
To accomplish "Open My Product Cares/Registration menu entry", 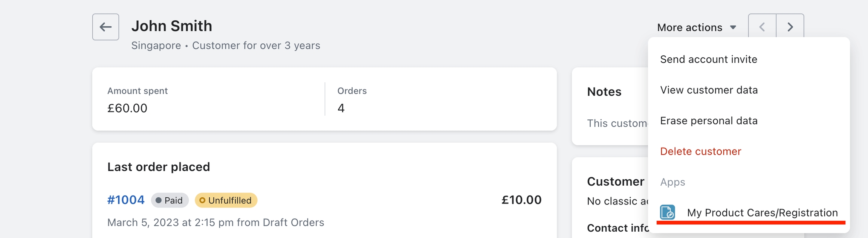I will coord(762,213).
